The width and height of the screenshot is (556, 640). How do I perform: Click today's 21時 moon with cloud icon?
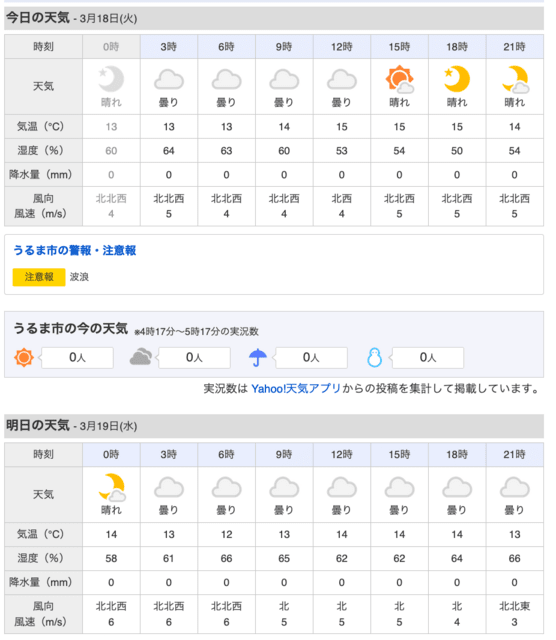coord(515,79)
